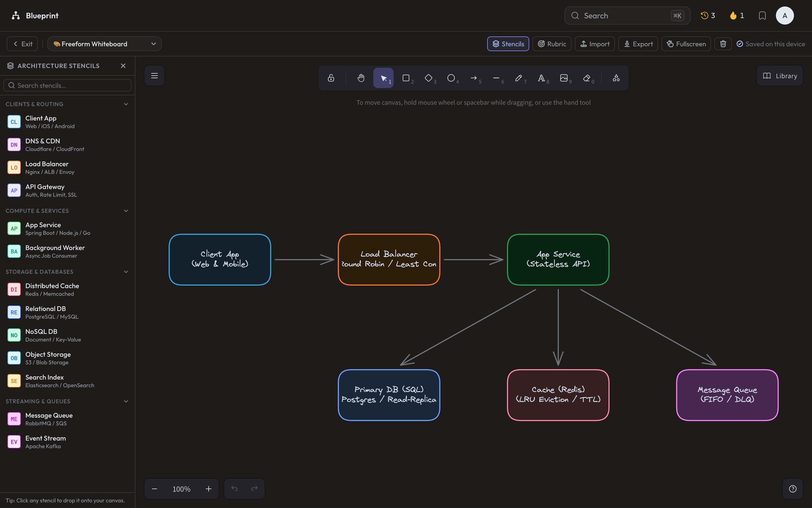Select the Arrow connector tool

(x=474, y=78)
